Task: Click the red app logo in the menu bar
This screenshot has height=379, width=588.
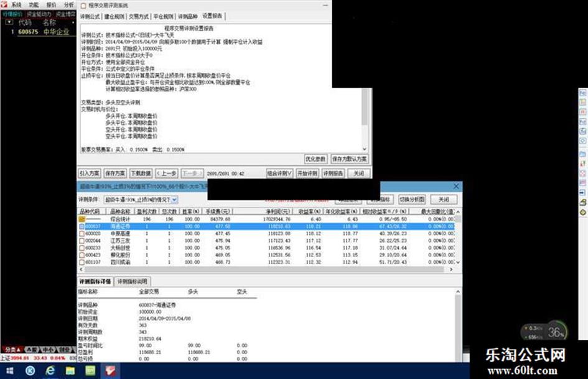Action: point(4,4)
